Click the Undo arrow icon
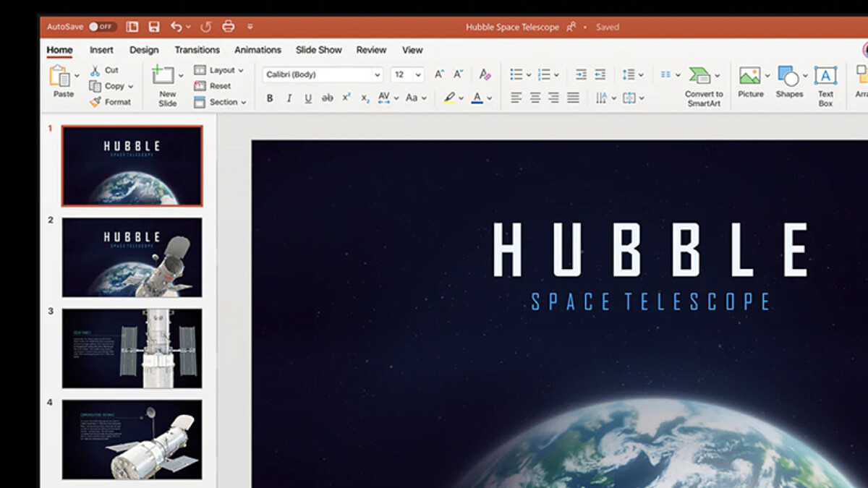 pyautogui.click(x=176, y=27)
